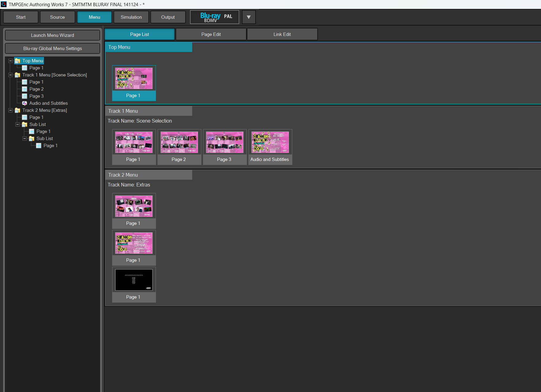Select the Top Menu Page 1 thumbnail
This screenshot has width=541, height=392.
point(134,83)
